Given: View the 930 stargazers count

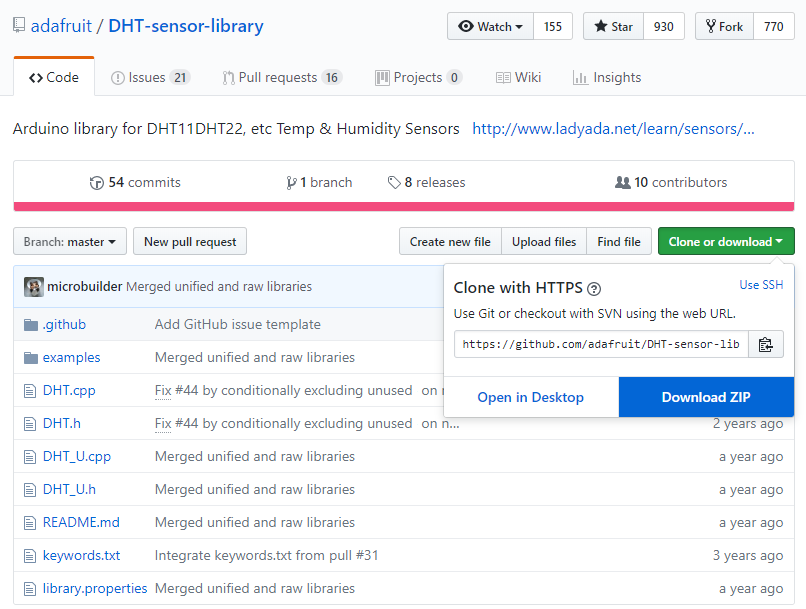Looking at the screenshot, I should [664, 26].
